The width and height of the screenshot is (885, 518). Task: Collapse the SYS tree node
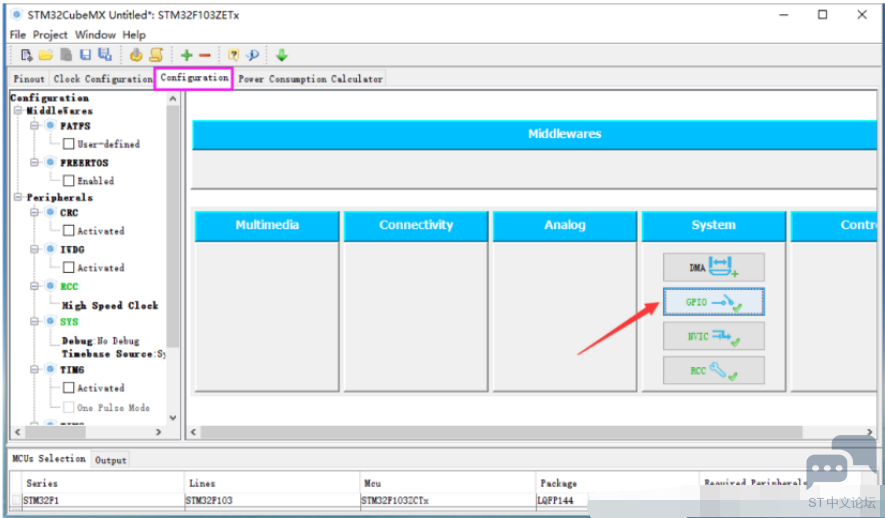[x=34, y=321]
